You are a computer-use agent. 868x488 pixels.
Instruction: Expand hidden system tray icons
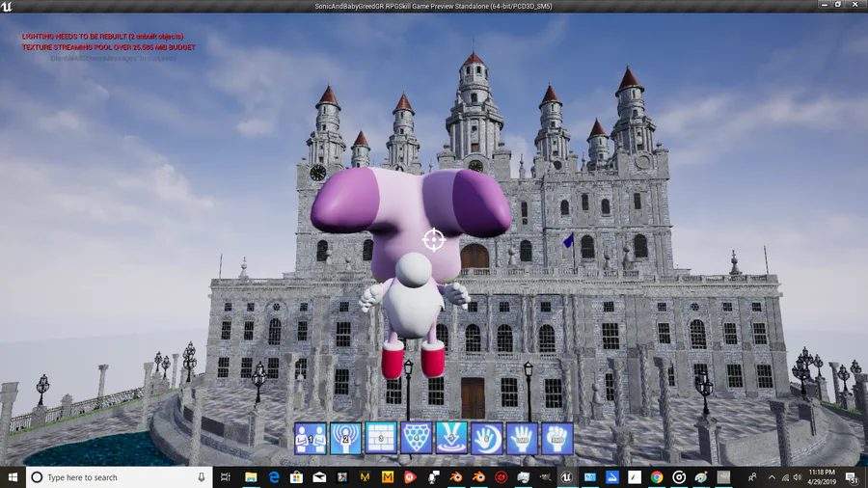[x=772, y=477]
